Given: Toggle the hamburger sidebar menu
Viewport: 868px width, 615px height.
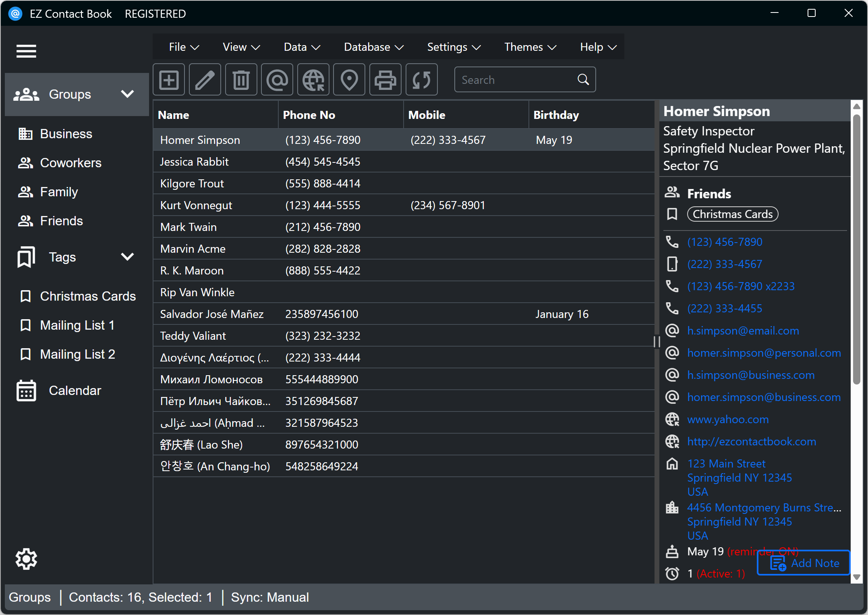Looking at the screenshot, I should point(26,51).
